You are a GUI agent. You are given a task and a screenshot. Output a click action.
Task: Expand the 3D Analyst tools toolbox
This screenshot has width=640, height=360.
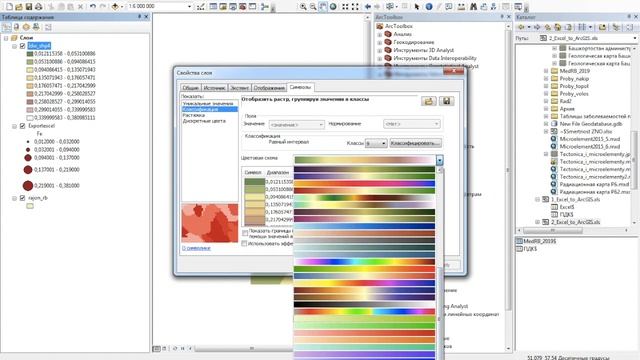click(x=380, y=50)
